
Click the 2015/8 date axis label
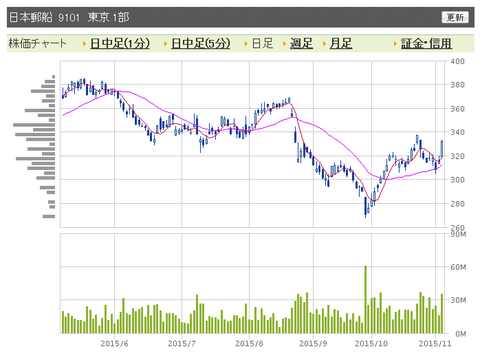[x=249, y=343]
